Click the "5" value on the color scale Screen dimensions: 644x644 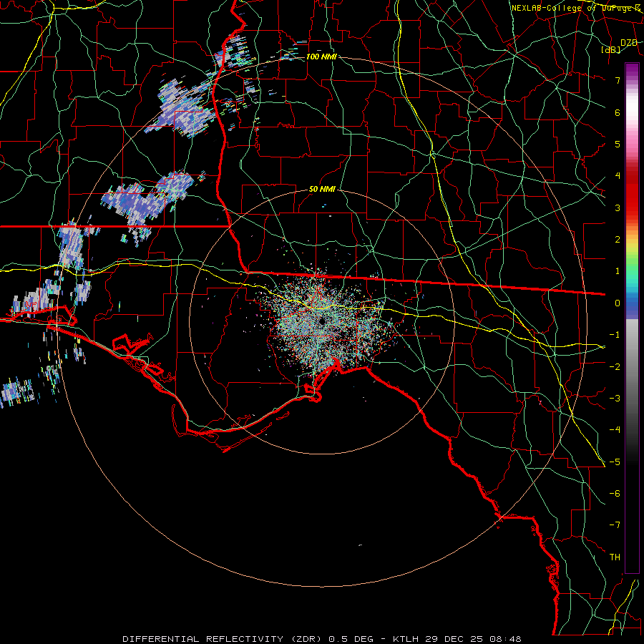click(x=618, y=144)
